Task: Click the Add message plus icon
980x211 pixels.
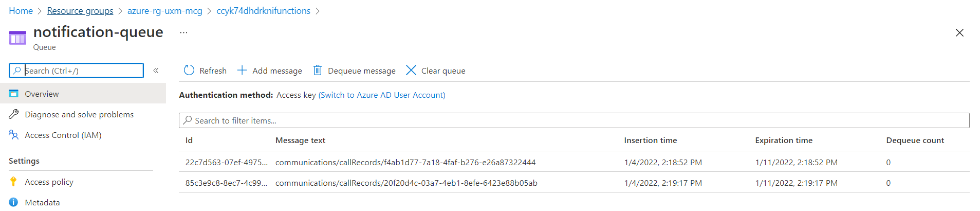Action: pyautogui.click(x=242, y=71)
